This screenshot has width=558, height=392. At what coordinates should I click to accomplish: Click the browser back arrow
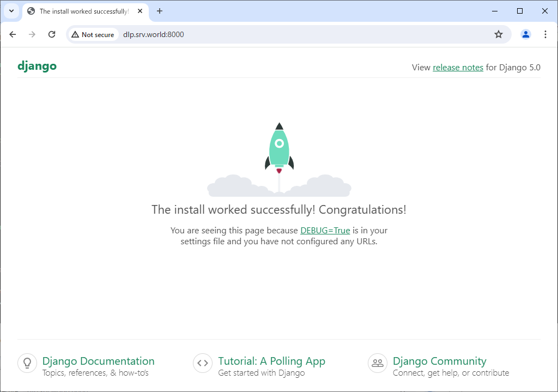(13, 34)
